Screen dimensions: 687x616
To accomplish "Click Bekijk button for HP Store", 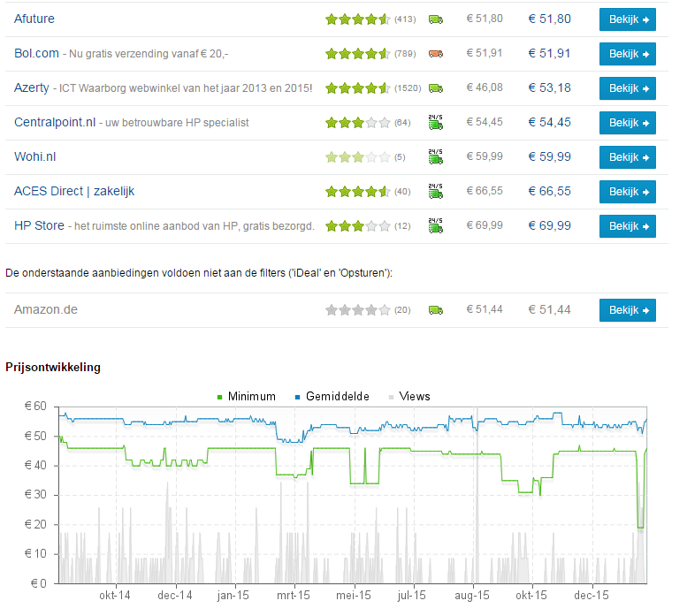I will [628, 226].
